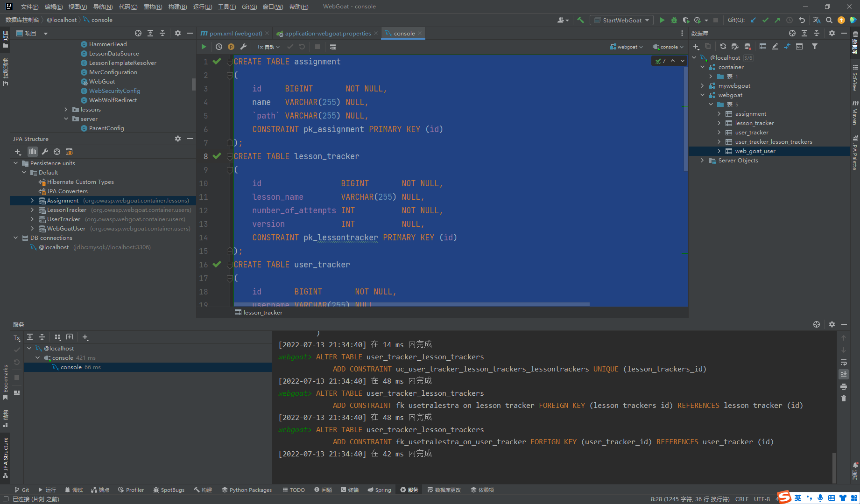860x504 pixels.
Task: Execute the SQL with the green run icon
Action: 204,47
